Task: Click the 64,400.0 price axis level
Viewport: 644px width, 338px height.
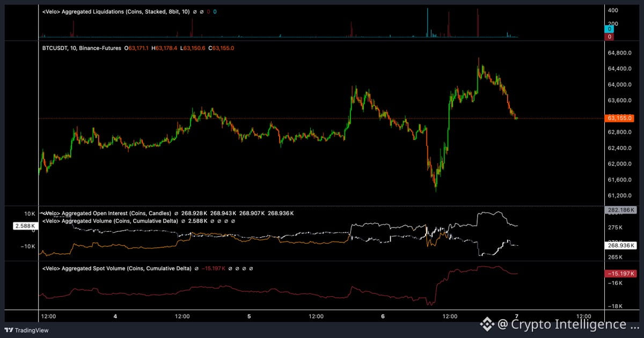Action: coord(619,69)
